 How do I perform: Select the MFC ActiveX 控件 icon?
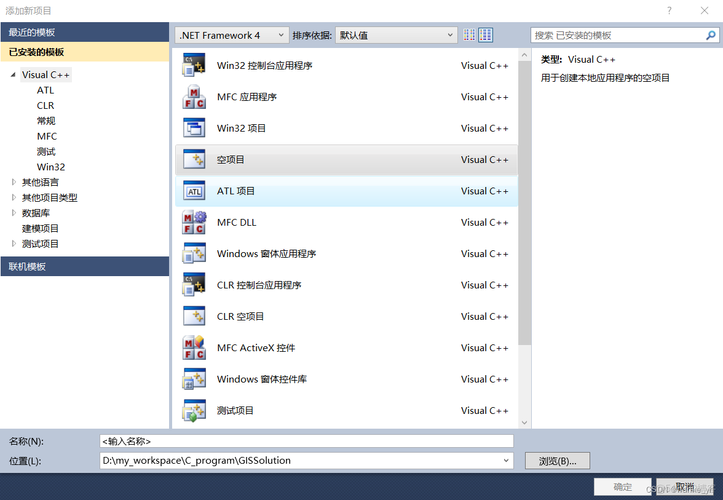pos(194,348)
